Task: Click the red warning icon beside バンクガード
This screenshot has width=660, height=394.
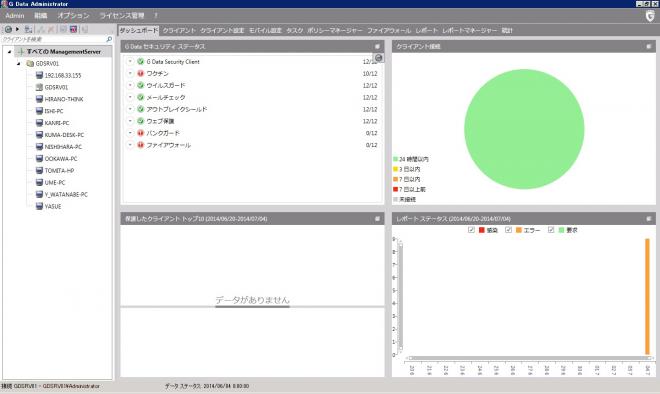Action: (141, 133)
